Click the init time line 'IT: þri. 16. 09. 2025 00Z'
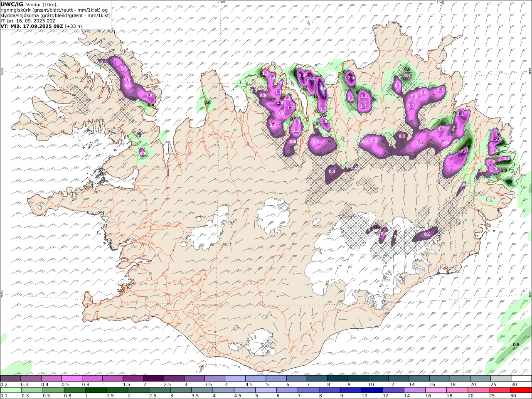Image resolution: width=532 pixels, height=399 pixels. pos(28,20)
